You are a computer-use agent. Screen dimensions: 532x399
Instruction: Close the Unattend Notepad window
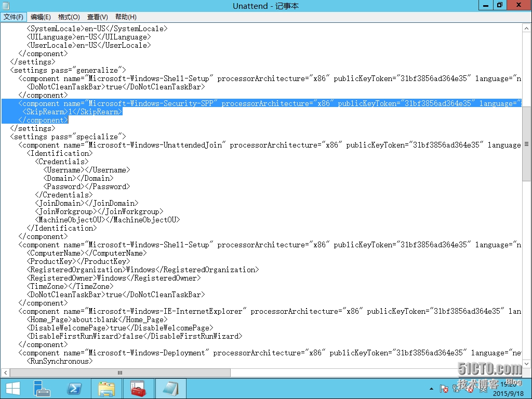519,5
